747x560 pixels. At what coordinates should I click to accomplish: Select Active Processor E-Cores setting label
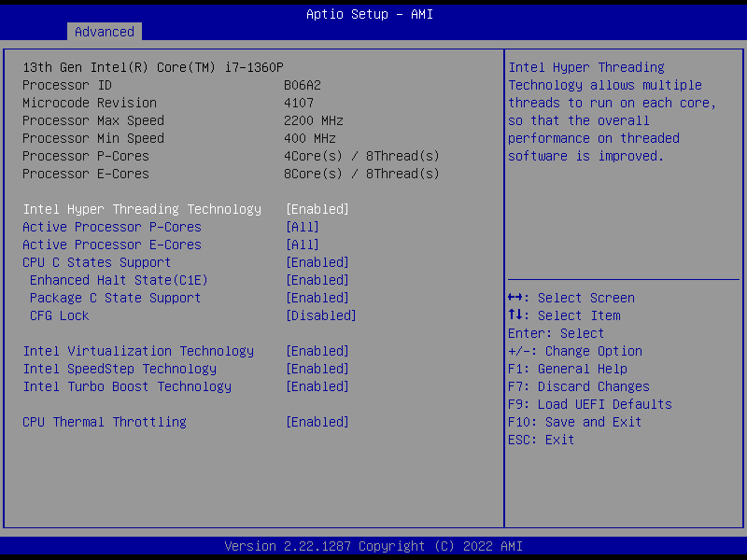(112, 245)
